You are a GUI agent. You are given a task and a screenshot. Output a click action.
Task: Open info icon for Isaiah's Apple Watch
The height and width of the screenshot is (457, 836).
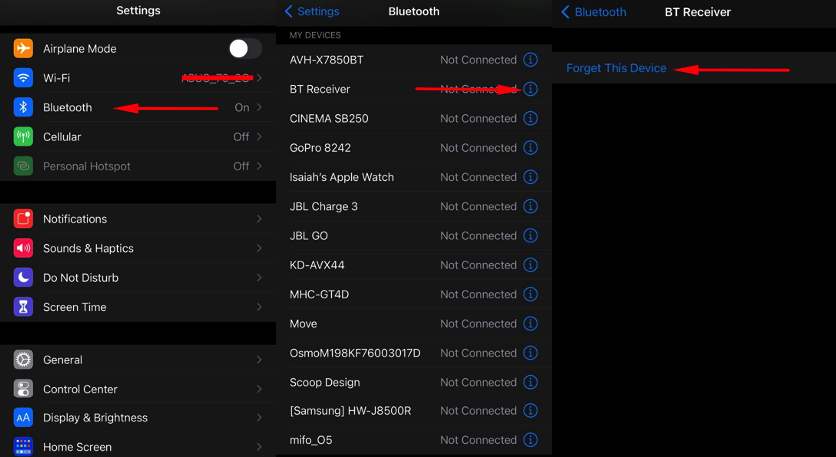[530, 177]
